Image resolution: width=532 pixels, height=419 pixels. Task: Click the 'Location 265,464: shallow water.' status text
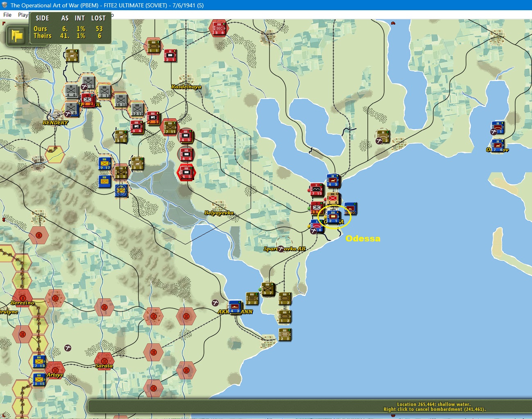[434, 404]
